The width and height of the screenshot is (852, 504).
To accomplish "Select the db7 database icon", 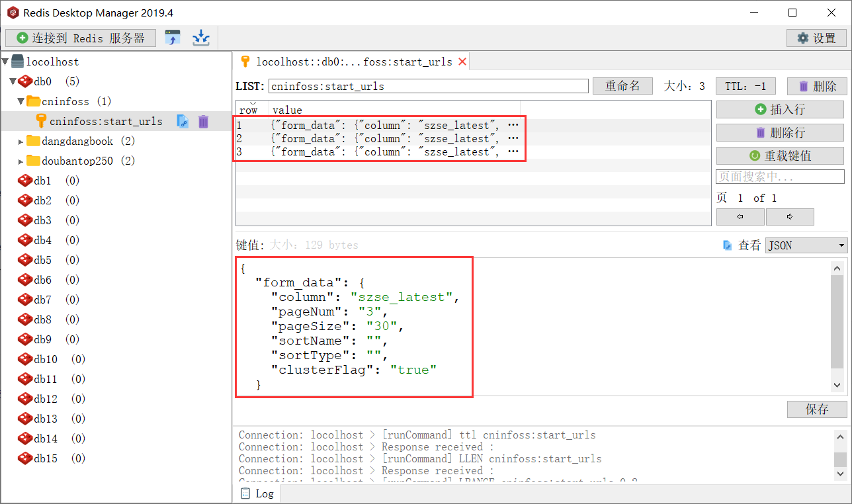I will click(25, 300).
